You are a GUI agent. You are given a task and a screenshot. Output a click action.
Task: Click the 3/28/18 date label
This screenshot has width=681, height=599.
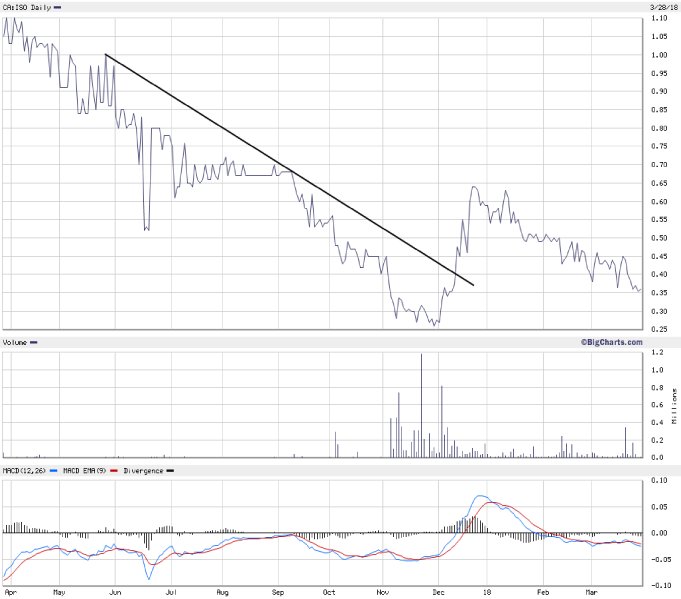660,7
